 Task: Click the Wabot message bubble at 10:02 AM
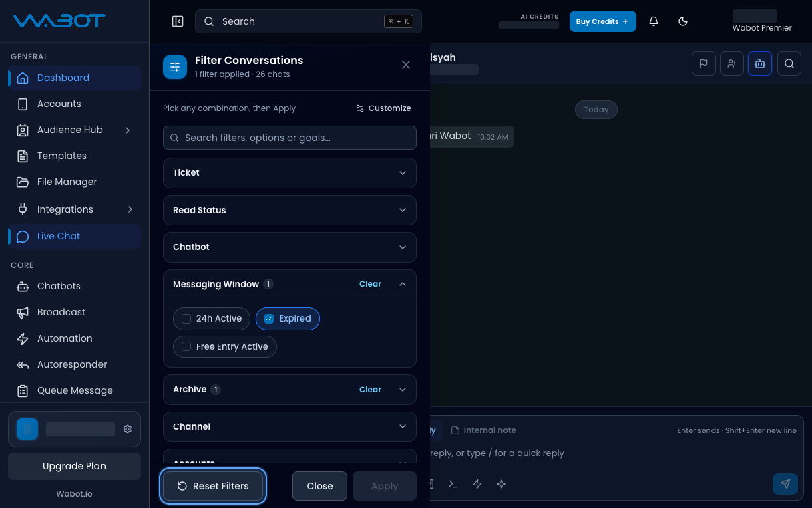tap(471, 136)
